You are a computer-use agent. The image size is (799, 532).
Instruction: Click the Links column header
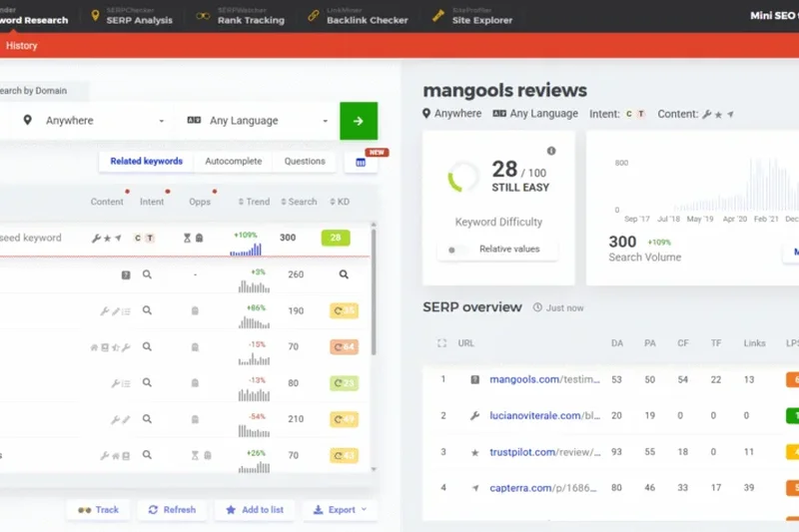pos(754,343)
